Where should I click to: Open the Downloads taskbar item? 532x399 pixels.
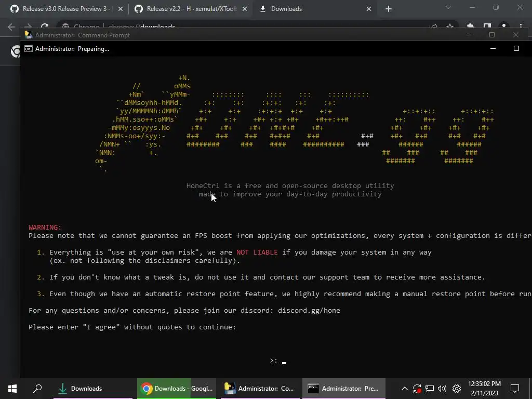tap(92, 389)
